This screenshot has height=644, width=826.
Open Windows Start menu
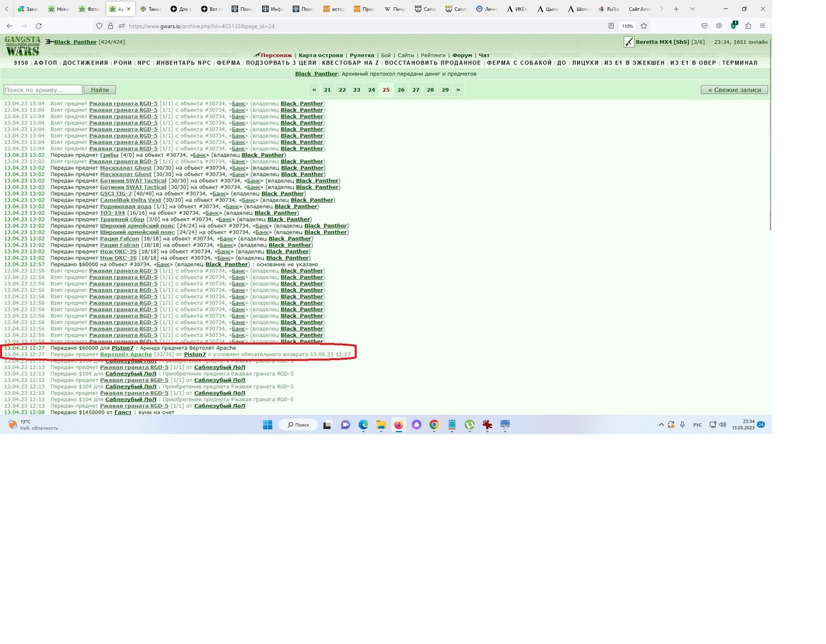(x=267, y=425)
